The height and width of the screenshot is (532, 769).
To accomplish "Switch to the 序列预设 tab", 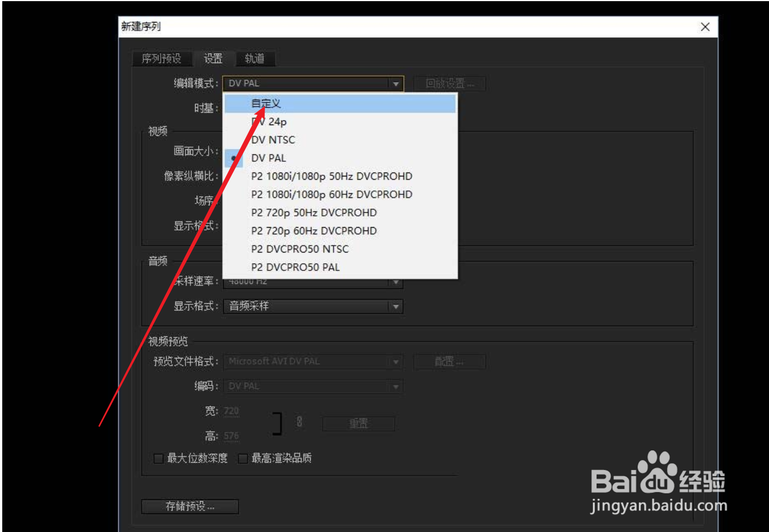I will (162, 59).
